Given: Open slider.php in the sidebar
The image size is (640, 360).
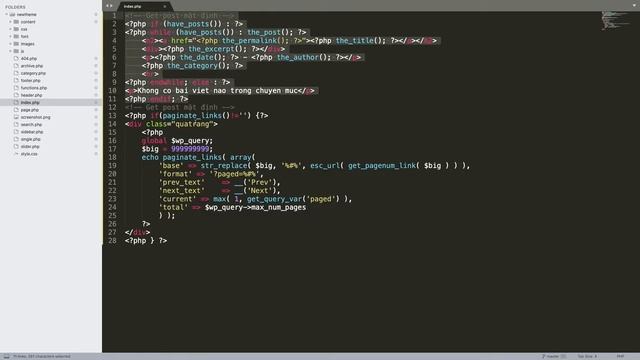Looking at the screenshot, I should click(x=30, y=147).
